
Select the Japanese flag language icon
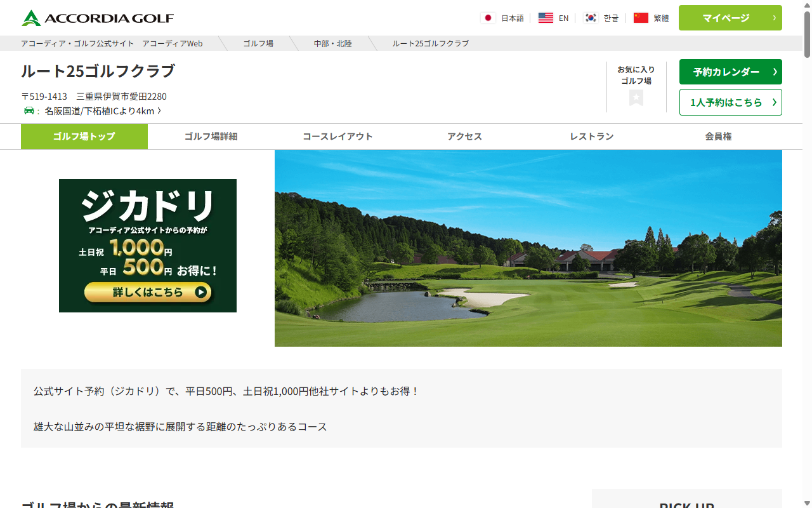click(x=488, y=18)
